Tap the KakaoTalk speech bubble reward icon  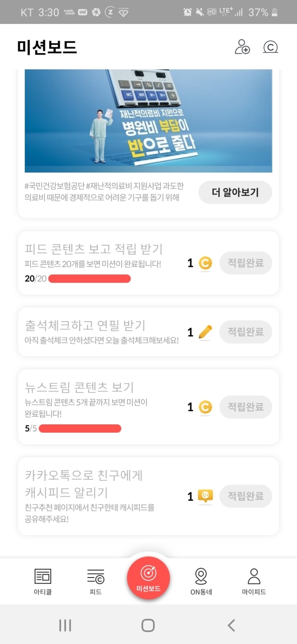tap(205, 496)
